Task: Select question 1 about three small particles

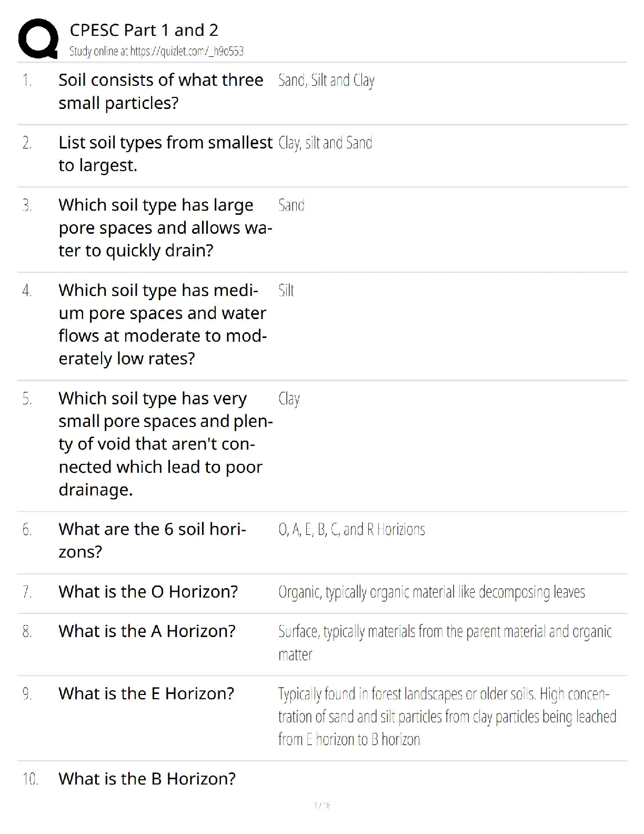Action: click(160, 91)
